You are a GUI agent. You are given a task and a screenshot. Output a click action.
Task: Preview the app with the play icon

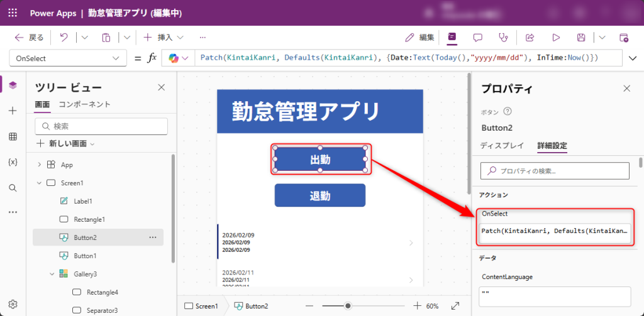(x=556, y=38)
